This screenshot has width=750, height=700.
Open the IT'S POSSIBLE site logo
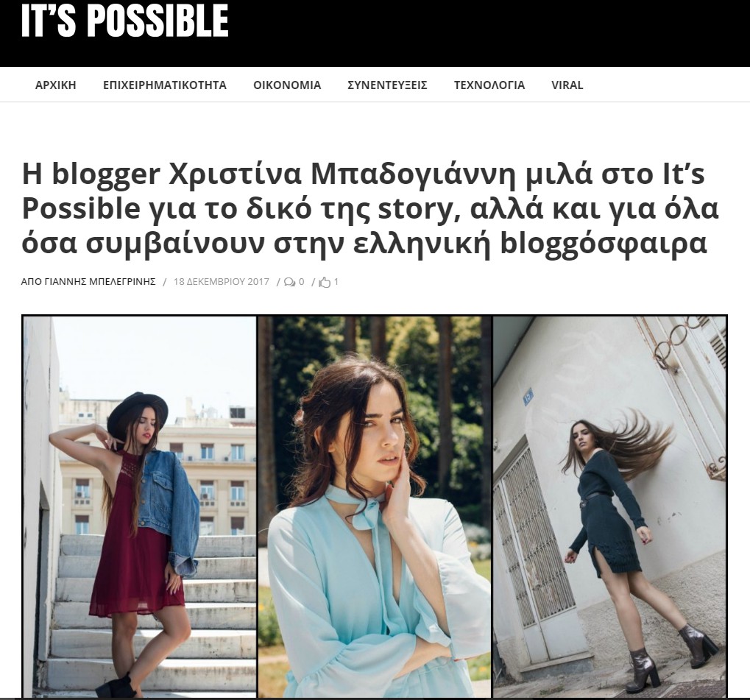click(x=125, y=20)
